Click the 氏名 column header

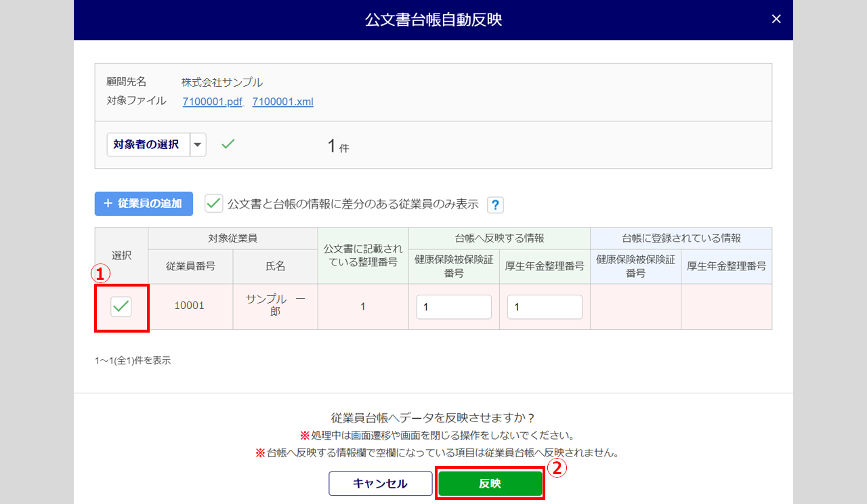point(275,266)
